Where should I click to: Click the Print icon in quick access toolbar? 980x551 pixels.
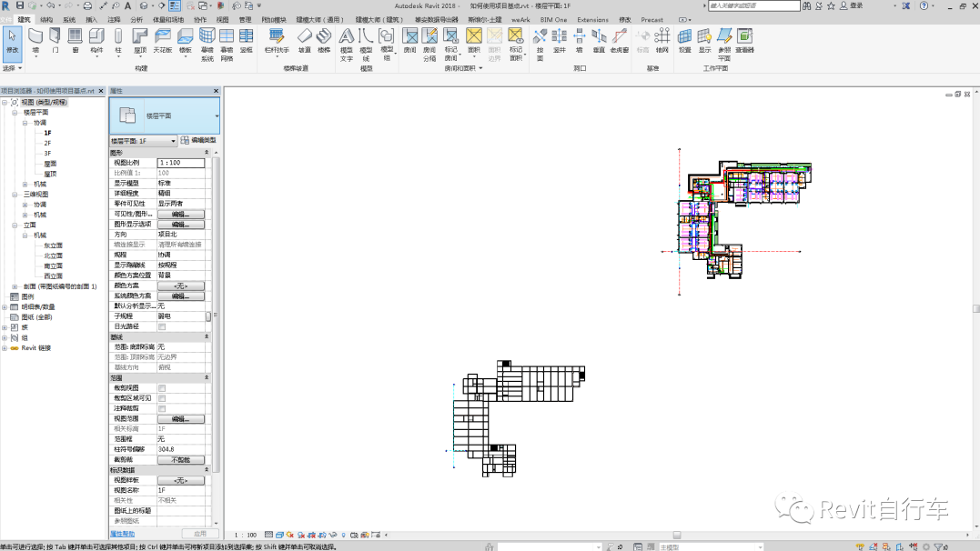(x=87, y=5)
